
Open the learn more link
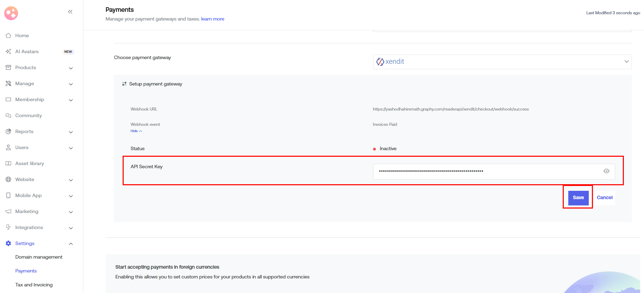click(212, 19)
